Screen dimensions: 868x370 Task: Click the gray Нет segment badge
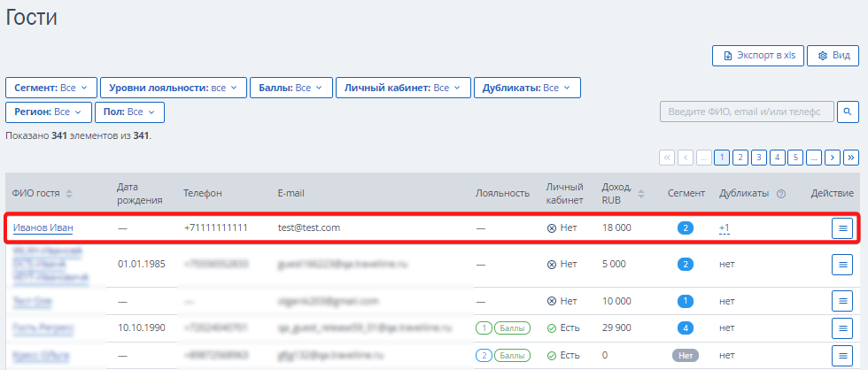[686, 355]
